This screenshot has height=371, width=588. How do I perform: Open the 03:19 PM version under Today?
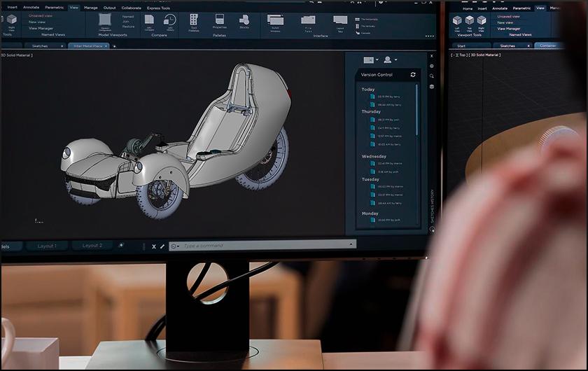coord(388,97)
